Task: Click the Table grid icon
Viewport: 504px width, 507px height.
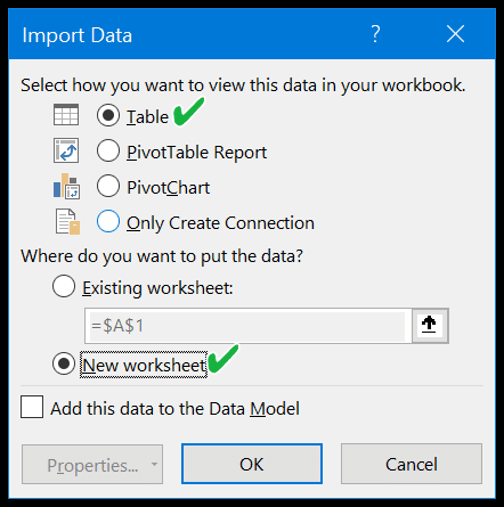Action: point(66,115)
